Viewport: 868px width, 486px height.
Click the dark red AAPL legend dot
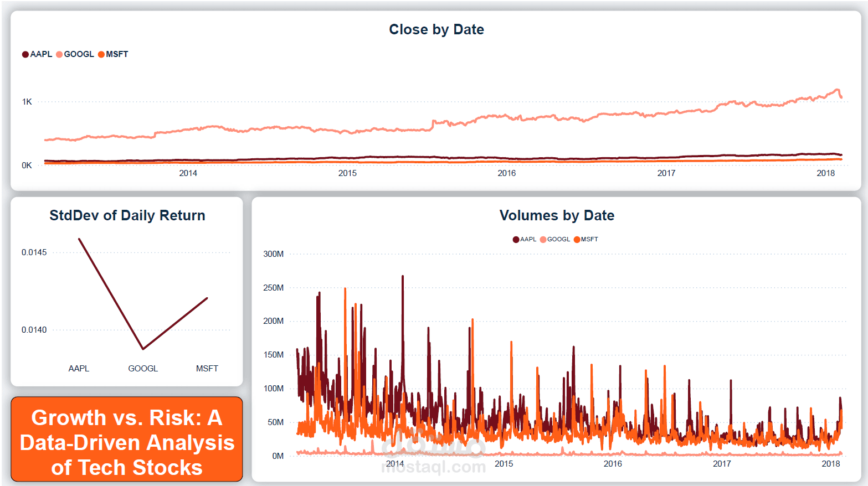click(x=26, y=54)
